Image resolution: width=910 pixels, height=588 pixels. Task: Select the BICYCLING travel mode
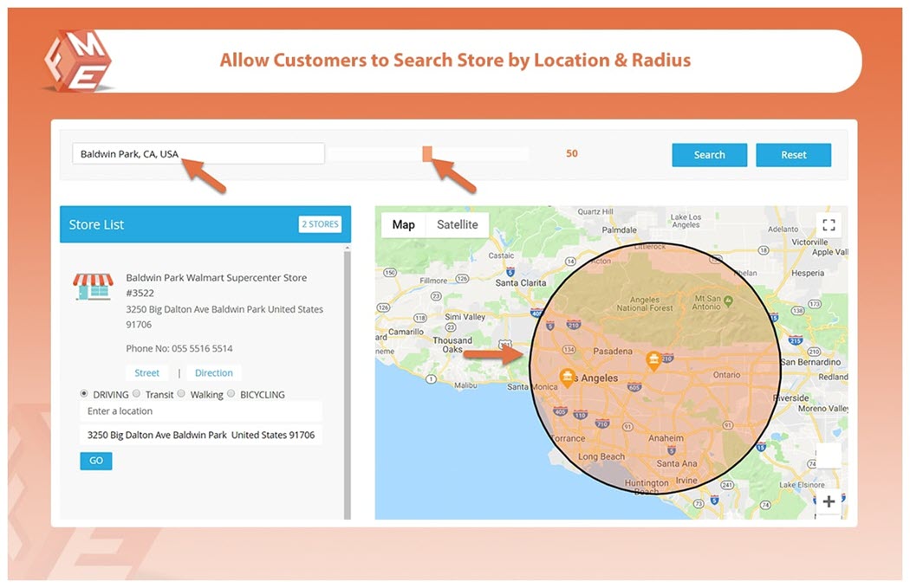pos(232,393)
